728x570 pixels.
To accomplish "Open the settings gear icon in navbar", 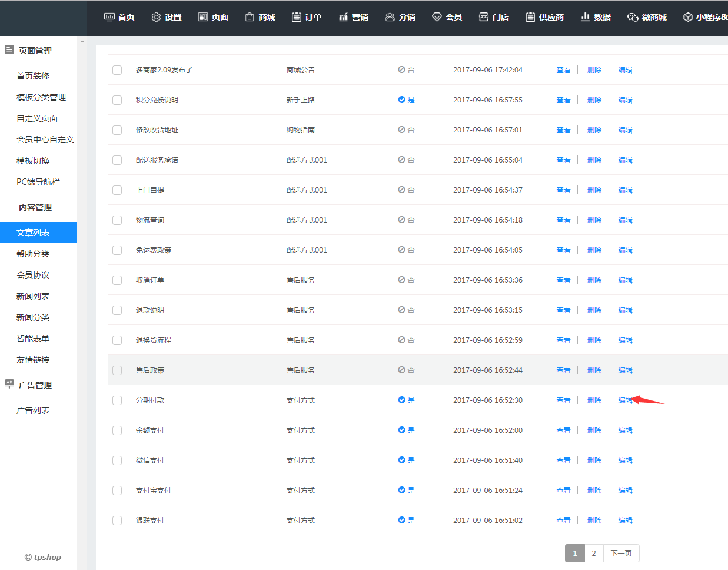I will (x=156, y=17).
